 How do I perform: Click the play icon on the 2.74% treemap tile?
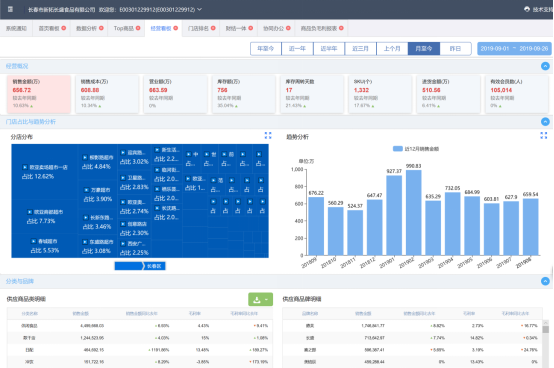(x=123, y=202)
